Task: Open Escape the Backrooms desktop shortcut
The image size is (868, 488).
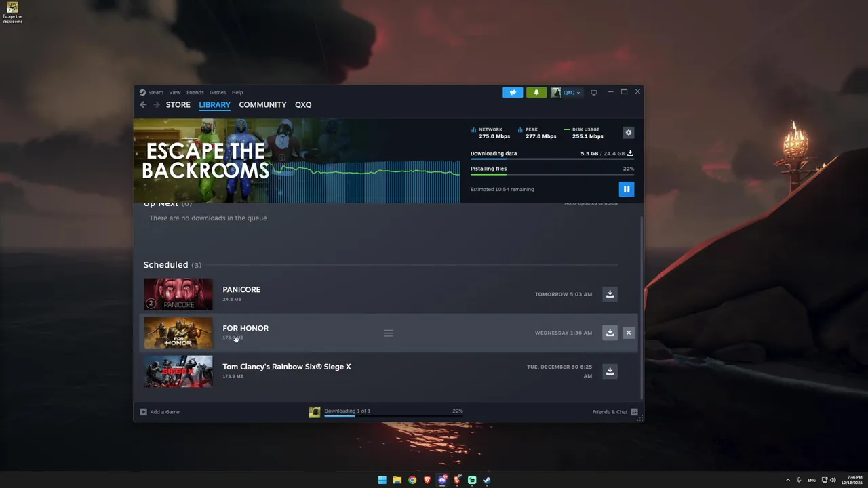Action: [12, 13]
